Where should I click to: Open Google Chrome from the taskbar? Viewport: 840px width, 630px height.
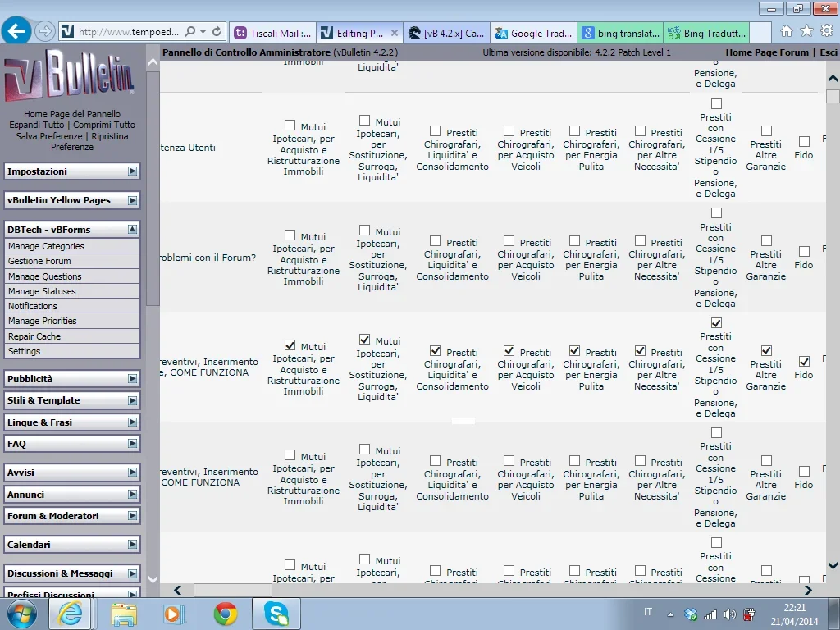(226, 614)
